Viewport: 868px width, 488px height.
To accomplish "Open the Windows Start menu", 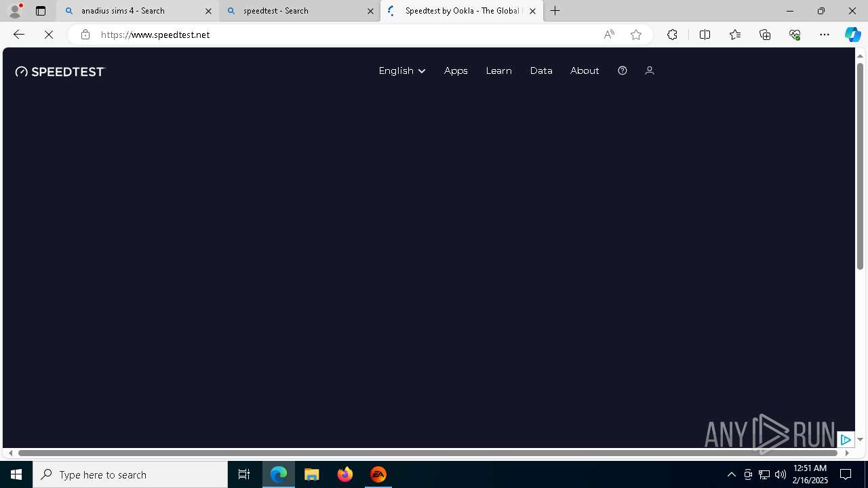I will click(x=16, y=474).
